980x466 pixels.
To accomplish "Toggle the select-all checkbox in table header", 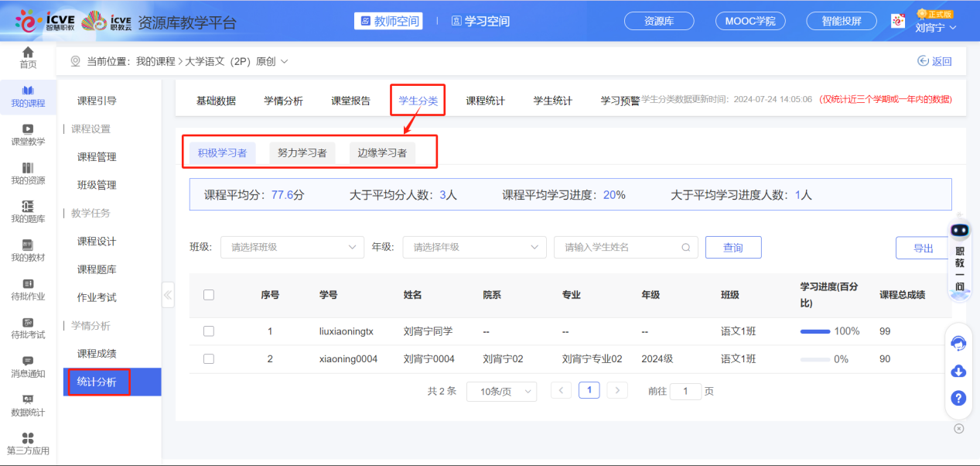I will (x=208, y=294).
